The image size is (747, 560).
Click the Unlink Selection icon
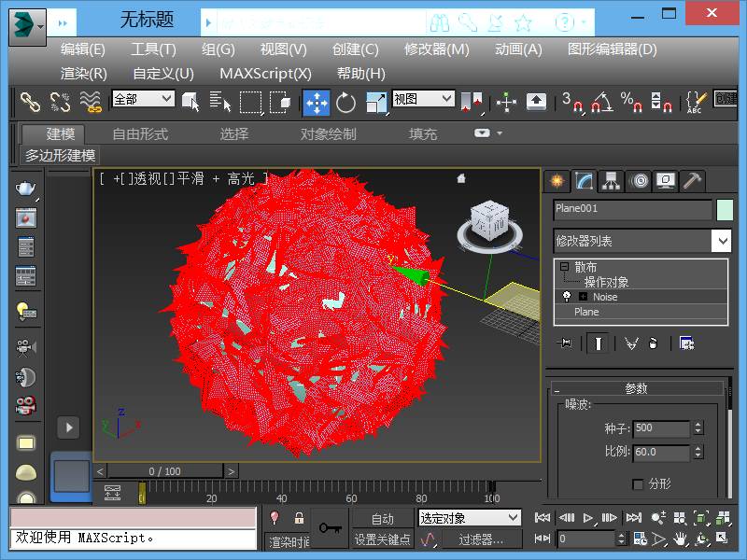click(x=61, y=102)
